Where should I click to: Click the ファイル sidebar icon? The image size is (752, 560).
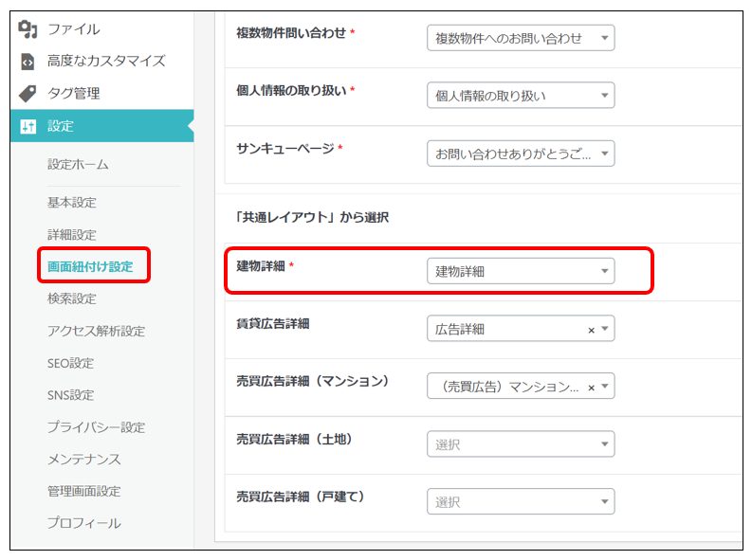point(28,29)
